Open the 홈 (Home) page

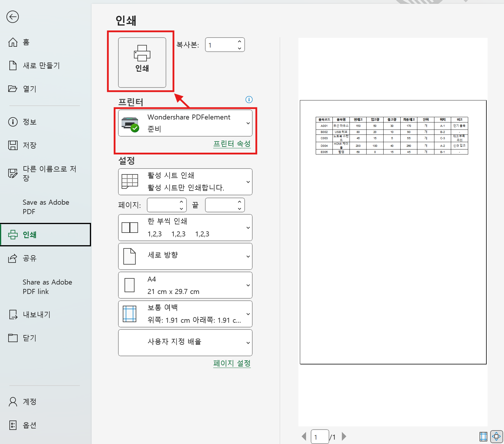[19, 42]
